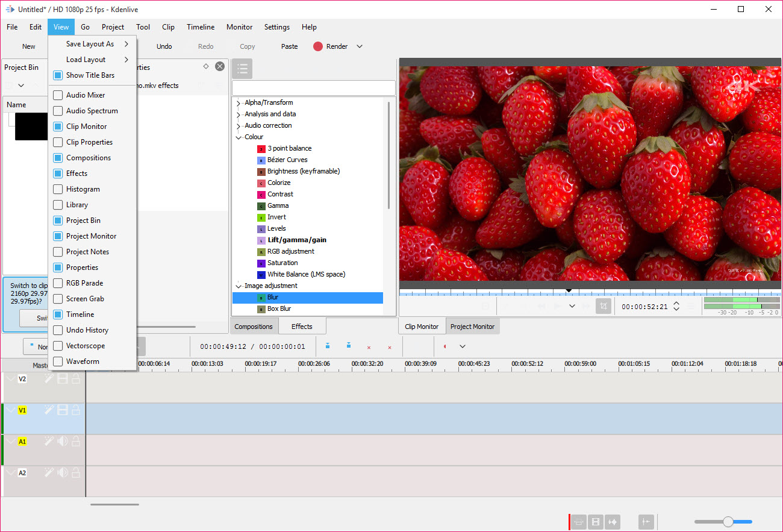Click the Paste toolbar button
Image resolution: width=783 pixels, height=532 pixels.
[x=290, y=46]
